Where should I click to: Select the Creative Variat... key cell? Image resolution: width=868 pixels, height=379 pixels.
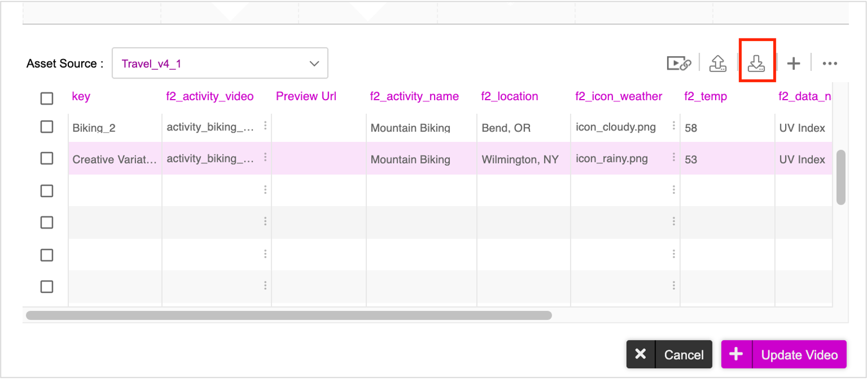coord(115,159)
